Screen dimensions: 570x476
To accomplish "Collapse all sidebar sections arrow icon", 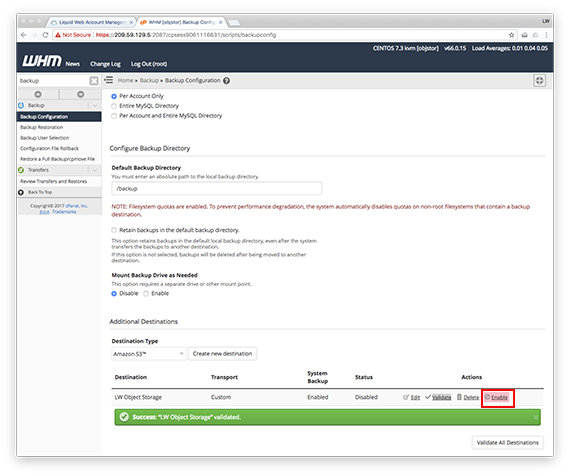I will [38, 94].
